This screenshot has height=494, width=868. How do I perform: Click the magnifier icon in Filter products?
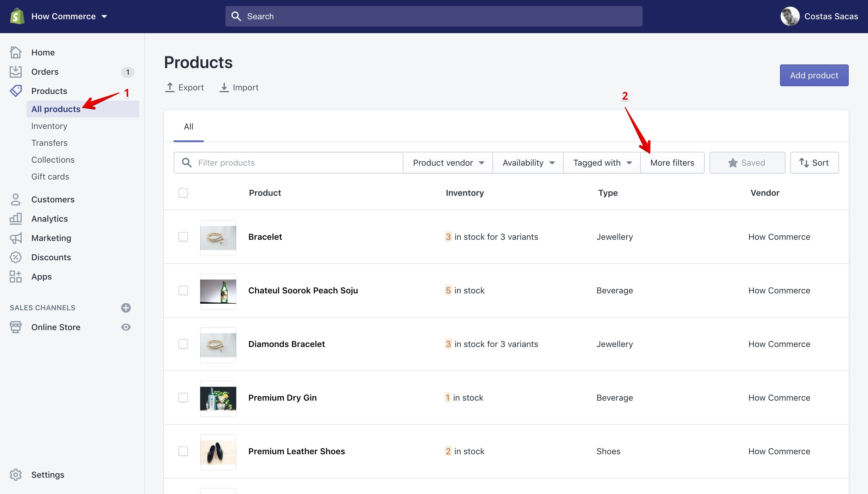click(x=187, y=163)
